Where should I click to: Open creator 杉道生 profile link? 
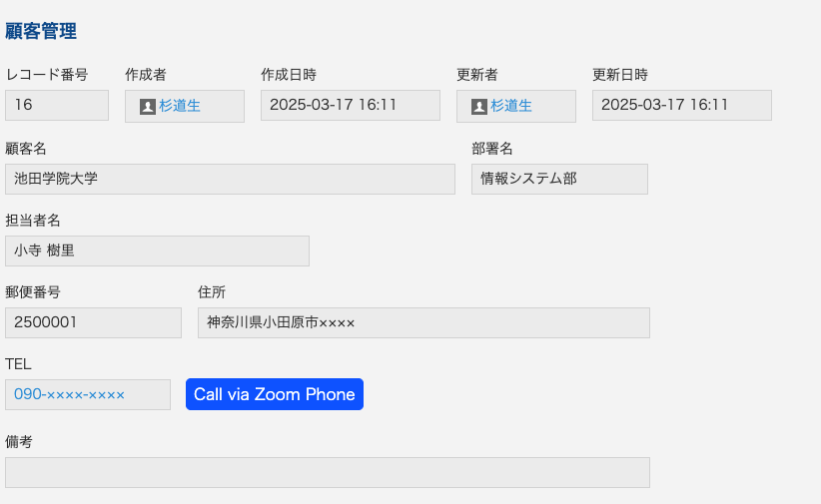[180, 106]
